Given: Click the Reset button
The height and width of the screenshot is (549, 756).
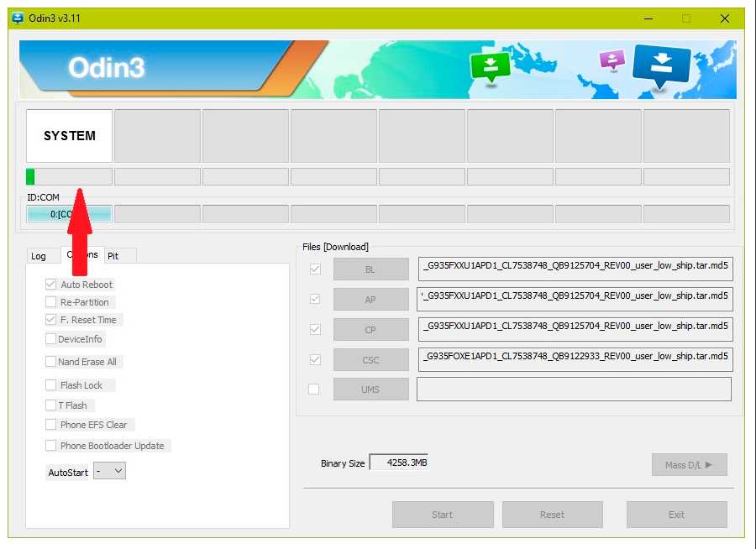Looking at the screenshot, I should (553, 515).
